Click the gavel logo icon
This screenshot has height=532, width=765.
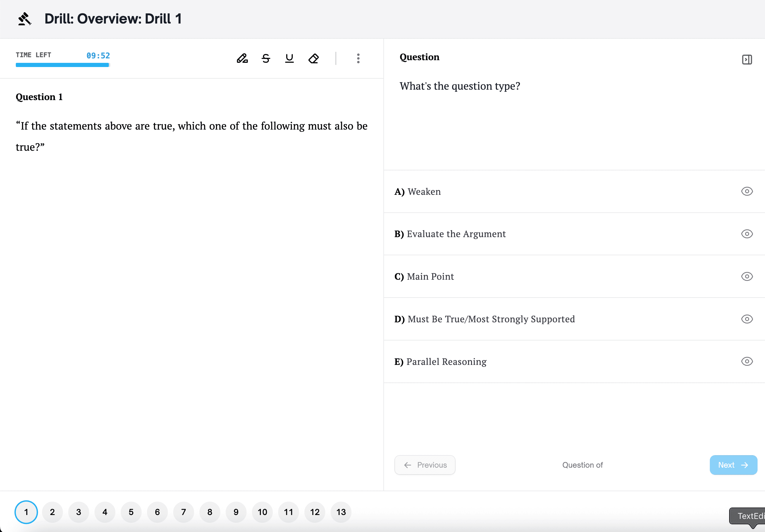25,19
